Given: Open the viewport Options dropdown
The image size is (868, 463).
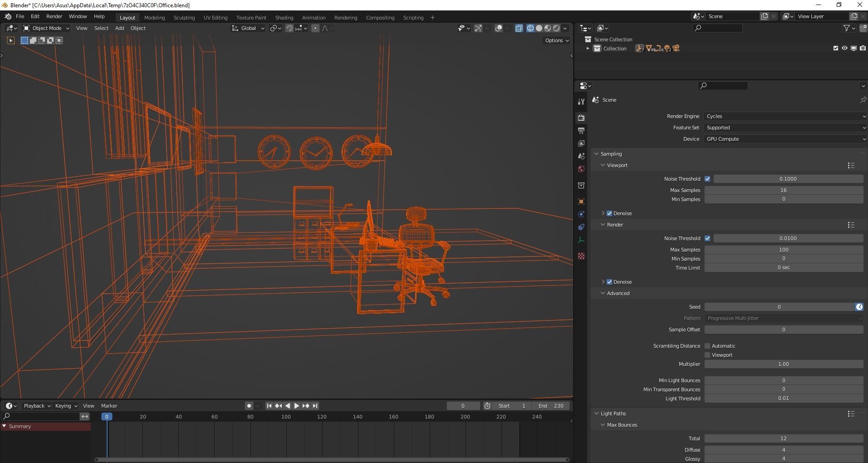Looking at the screenshot, I should (x=557, y=40).
